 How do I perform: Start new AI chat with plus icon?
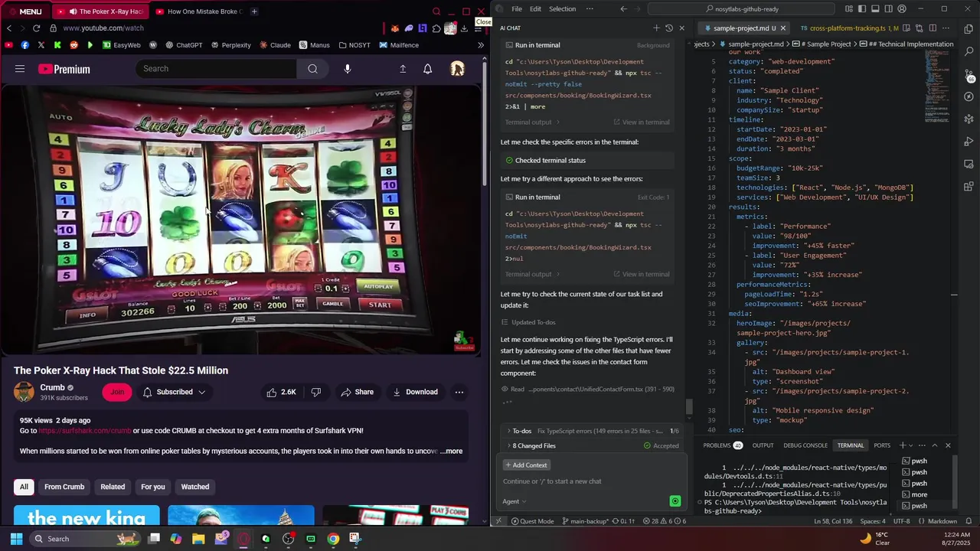656,28
